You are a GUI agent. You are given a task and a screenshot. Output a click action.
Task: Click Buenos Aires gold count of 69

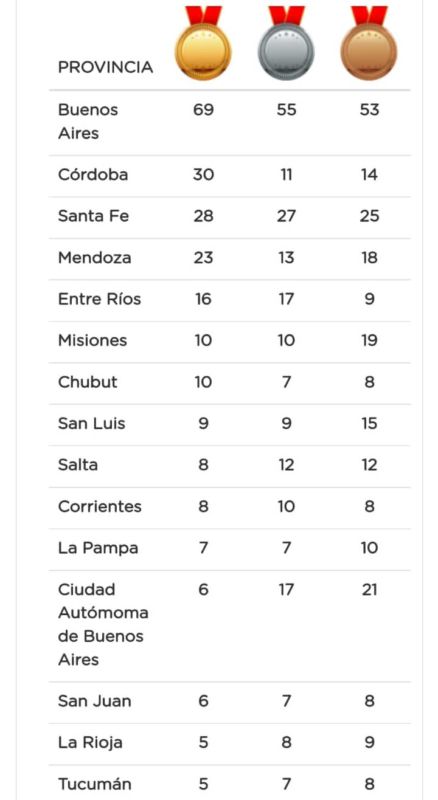click(203, 110)
